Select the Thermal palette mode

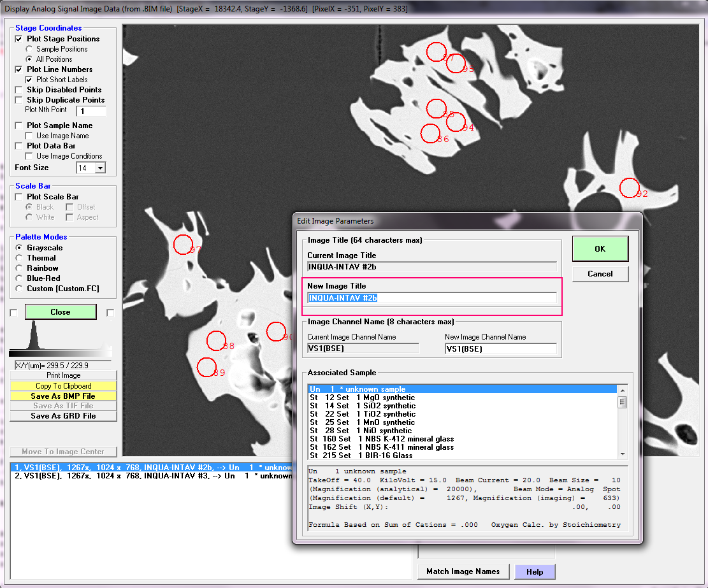pyautogui.click(x=20, y=258)
